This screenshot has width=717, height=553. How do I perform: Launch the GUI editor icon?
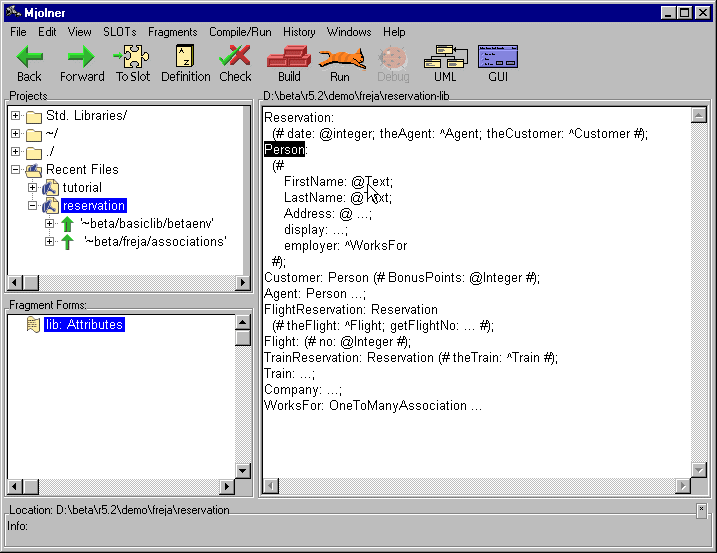(498, 58)
